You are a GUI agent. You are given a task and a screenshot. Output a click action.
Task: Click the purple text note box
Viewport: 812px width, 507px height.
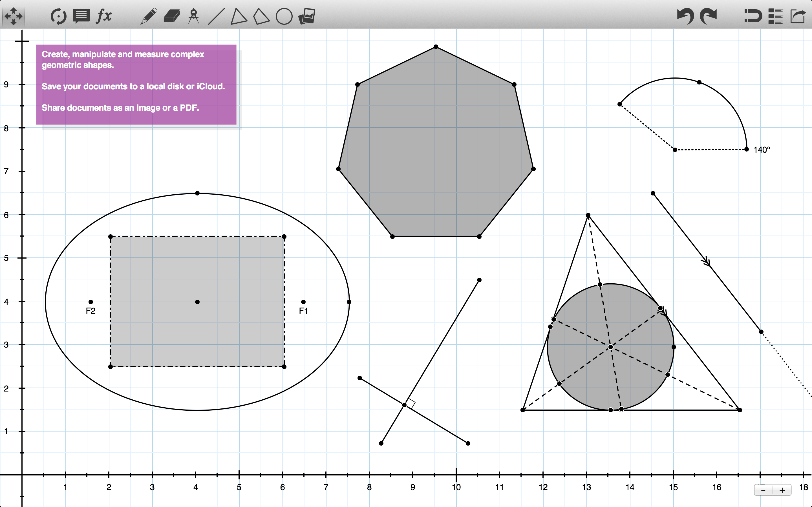coord(136,84)
